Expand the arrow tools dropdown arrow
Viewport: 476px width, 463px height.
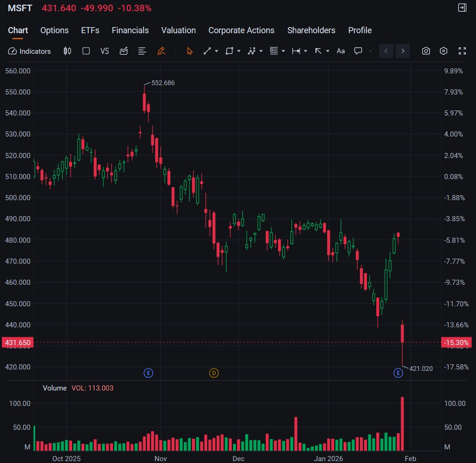click(x=328, y=51)
